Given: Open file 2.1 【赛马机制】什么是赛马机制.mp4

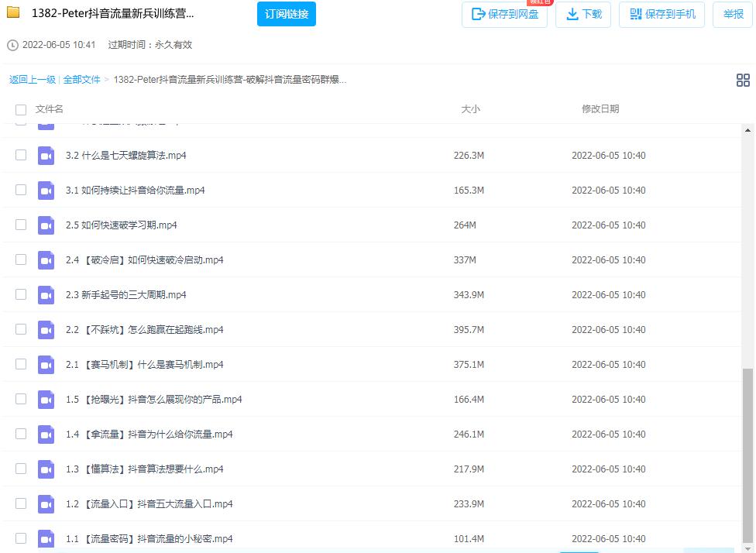Looking at the screenshot, I should coord(144,365).
